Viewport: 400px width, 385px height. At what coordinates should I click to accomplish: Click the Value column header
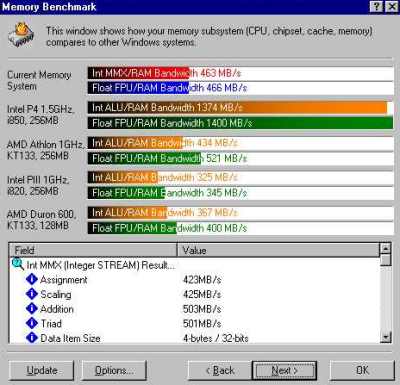point(278,250)
